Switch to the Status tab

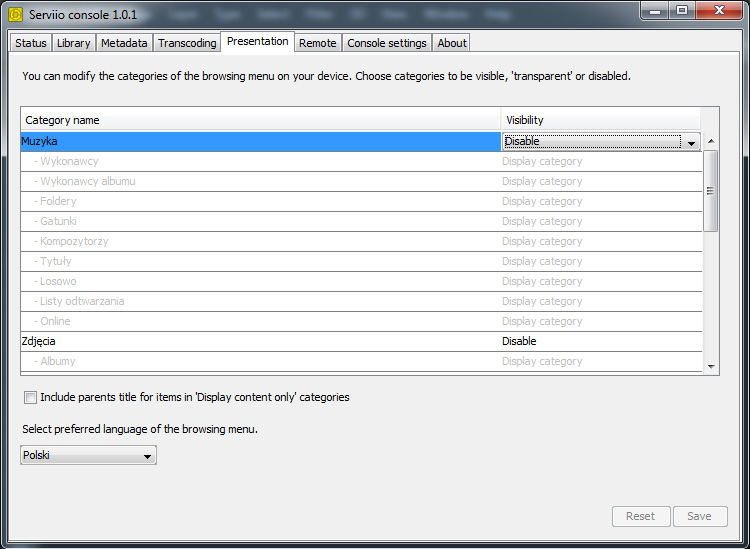pyautogui.click(x=31, y=43)
